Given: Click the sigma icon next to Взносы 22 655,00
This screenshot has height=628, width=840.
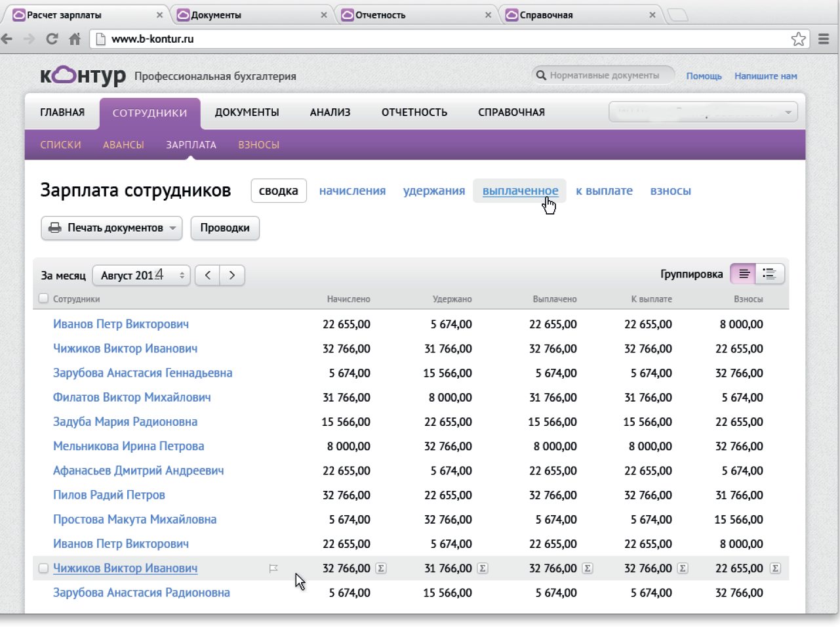Looking at the screenshot, I should 775,568.
